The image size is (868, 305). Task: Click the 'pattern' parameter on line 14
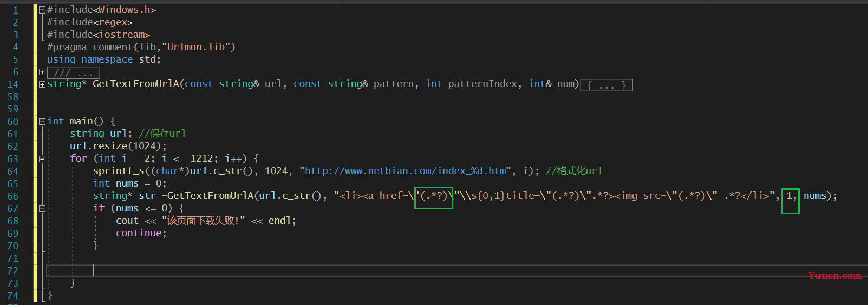(x=394, y=84)
